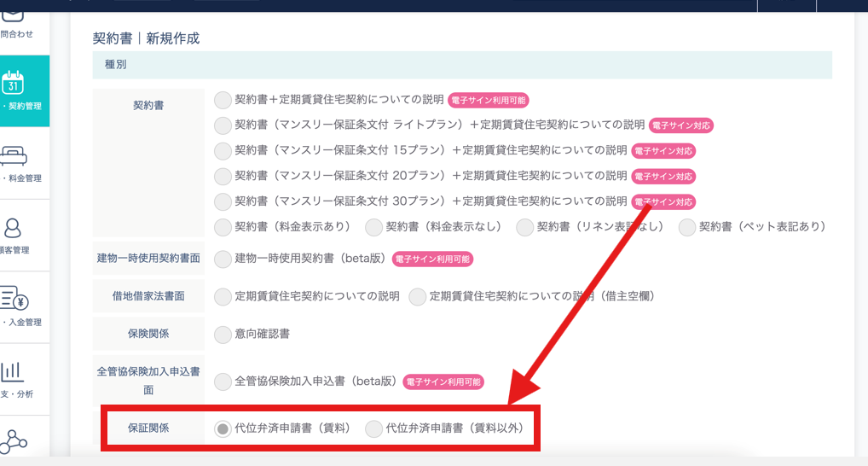Choose 全管協保険加入申込書（beta版） radio button
The image size is (868, 466).
pyautogui.click(x=223, y=382)
